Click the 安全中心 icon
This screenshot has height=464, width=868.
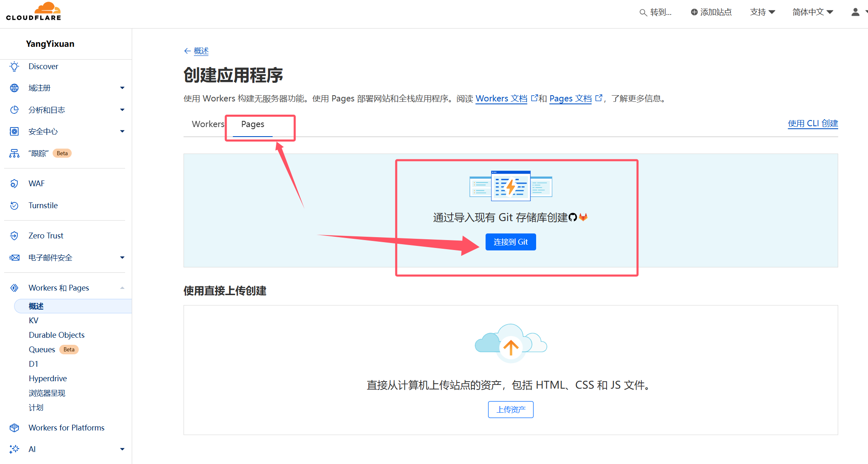15,131
